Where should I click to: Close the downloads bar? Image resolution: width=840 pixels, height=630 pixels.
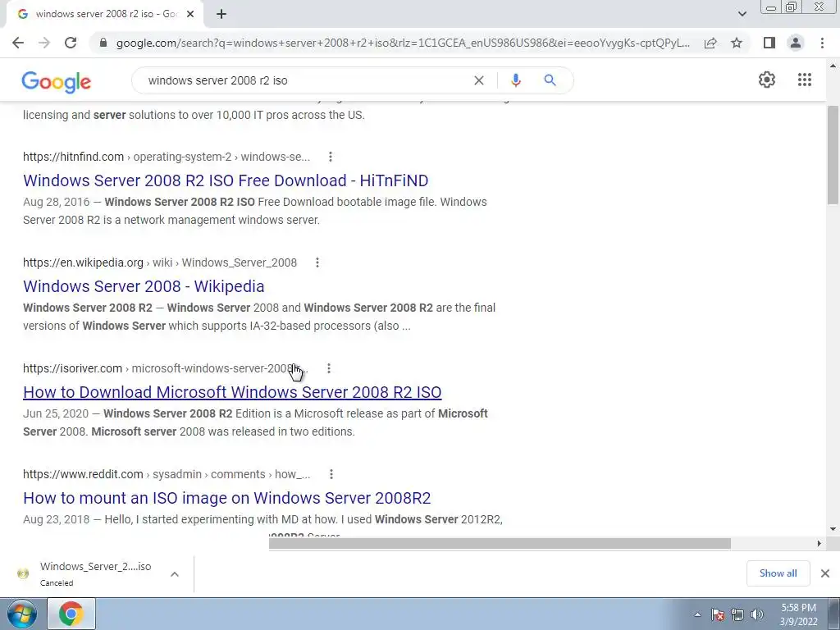pos(825,573)
